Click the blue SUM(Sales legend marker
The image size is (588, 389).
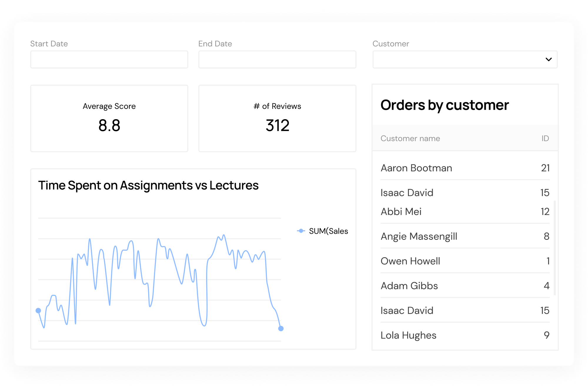point(301,231)
